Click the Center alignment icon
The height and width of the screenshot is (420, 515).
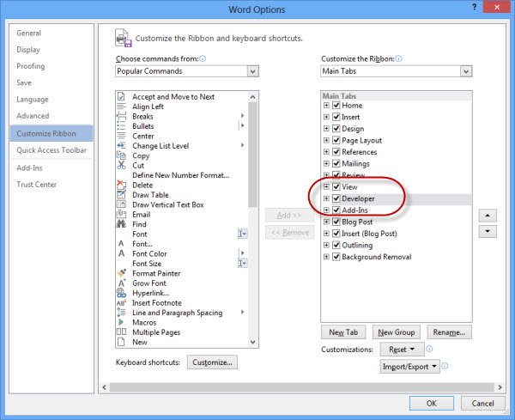pyautogui.click(x=121, y=136)
